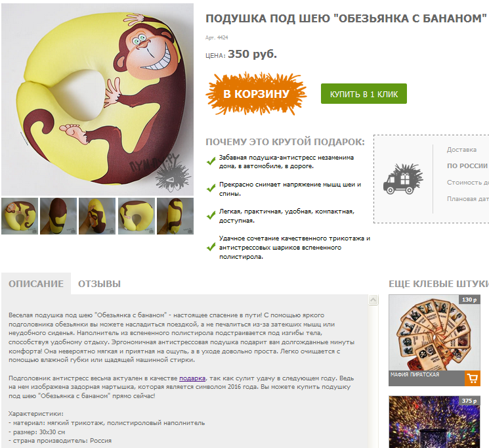The image size is (489, 448).
Task: Switch to the ОТЗЫВЫ tab
Action: click(99, 284)
